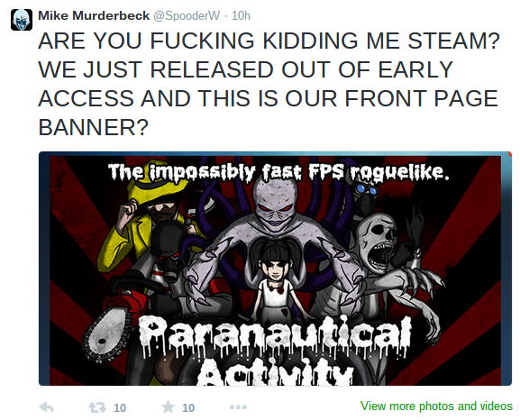Open the @SpooderW handle link
This screenshot has width=520, height=420.
click(x=187, y=15)
